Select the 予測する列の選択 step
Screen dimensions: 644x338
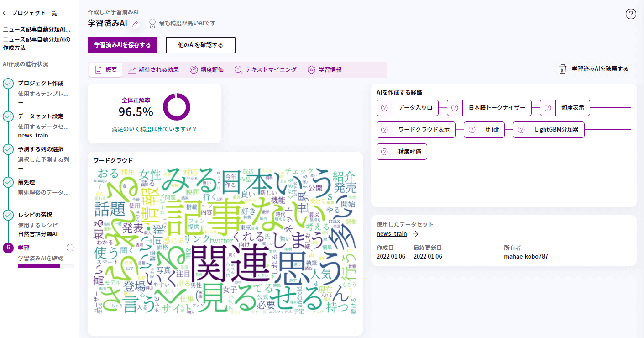[x=41, y=149]
